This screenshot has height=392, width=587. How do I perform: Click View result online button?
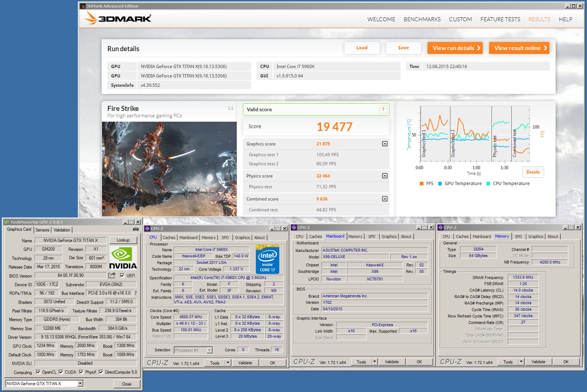[519, 48]
